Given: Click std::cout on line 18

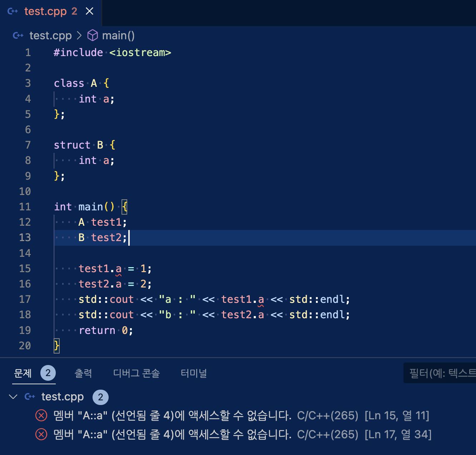Looking at the screenshot, I should point(106,315).
